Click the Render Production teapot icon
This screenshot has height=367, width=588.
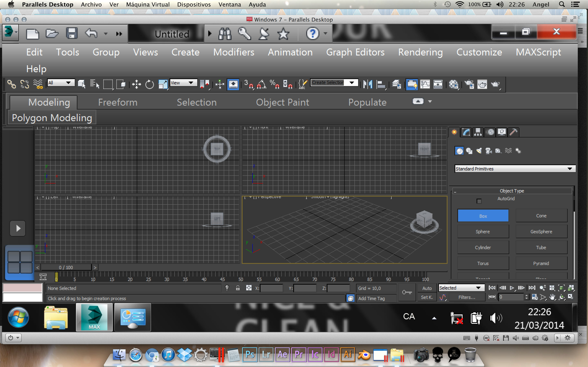click(x=495, y=84)
